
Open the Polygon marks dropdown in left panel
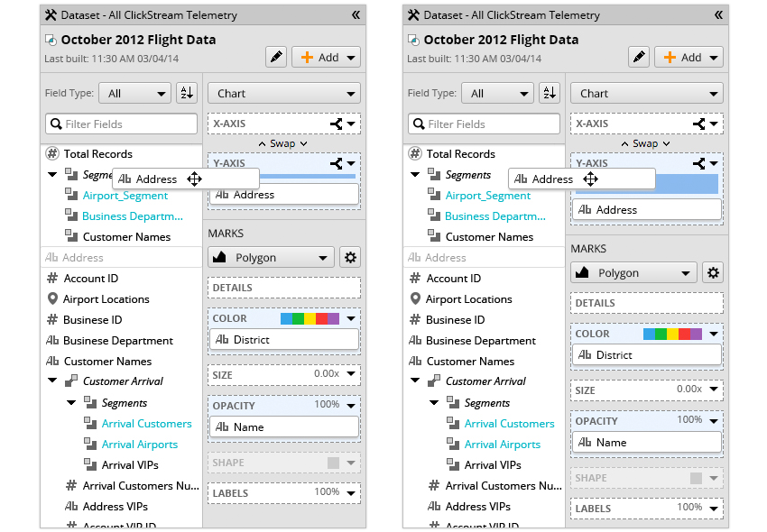pyautogui.click(x=271, y=258)
